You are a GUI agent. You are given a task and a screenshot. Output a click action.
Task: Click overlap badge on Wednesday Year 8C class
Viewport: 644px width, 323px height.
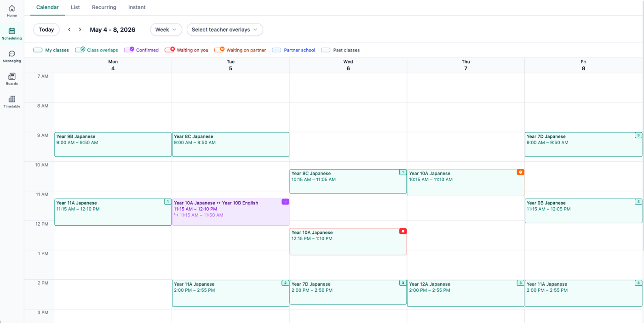(403, 172)
